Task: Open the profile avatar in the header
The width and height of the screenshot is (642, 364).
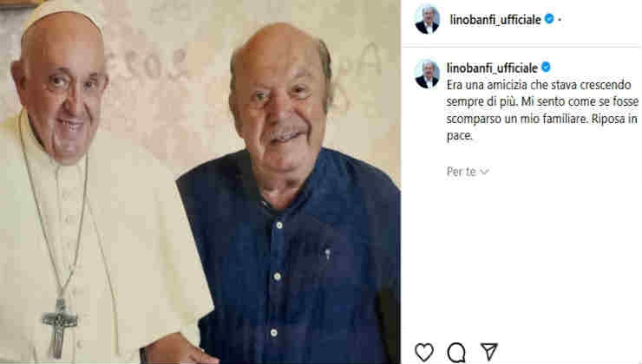Action: (x=427, y=19)
